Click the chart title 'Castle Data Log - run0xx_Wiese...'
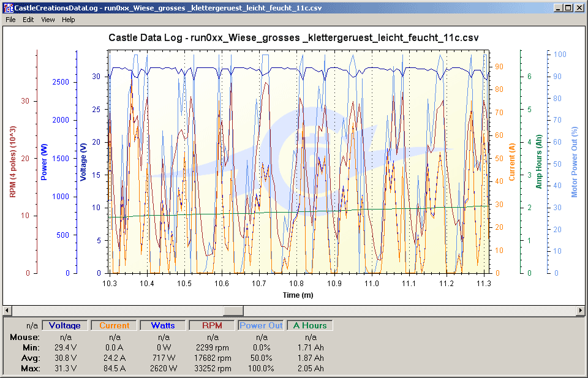The height and width of the screenshot is (378, 588). 293,37
